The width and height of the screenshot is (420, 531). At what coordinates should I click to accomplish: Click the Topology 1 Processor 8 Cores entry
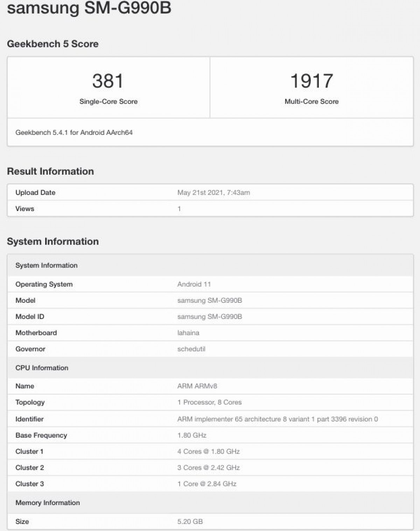(209, 402)
